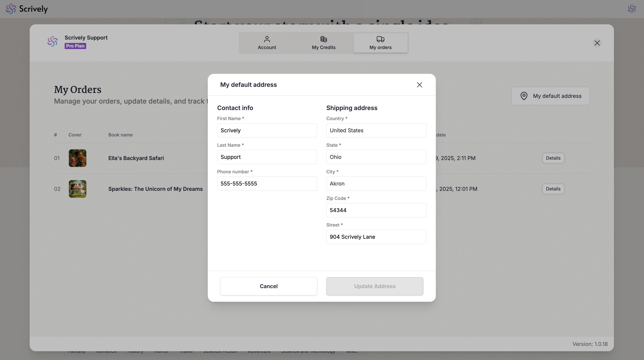Screen dimensions: 644x360
Task: Click the Update Address button
Action: pyautogui.click(x=374, y=286)
